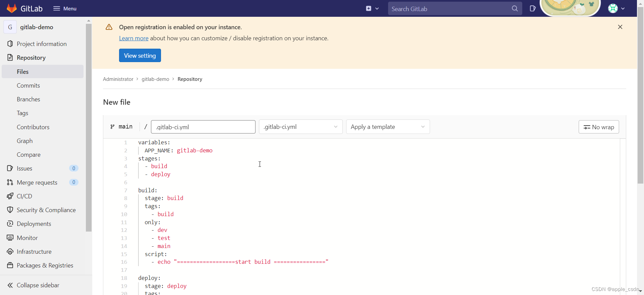Click the GitLab fox logo
Screen dimensions: 644x295
(12, 8)
